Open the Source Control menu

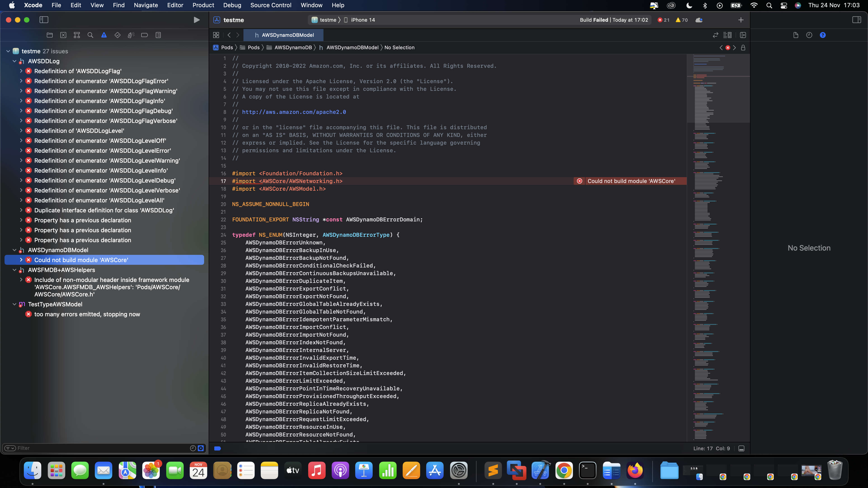pyautogui.click(x=271, y=5)
